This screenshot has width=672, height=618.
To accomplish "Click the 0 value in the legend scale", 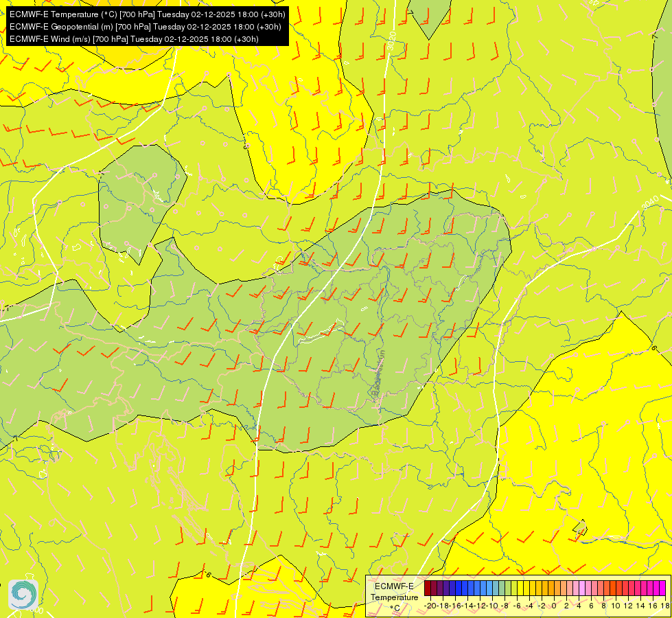I will [554, 606].
